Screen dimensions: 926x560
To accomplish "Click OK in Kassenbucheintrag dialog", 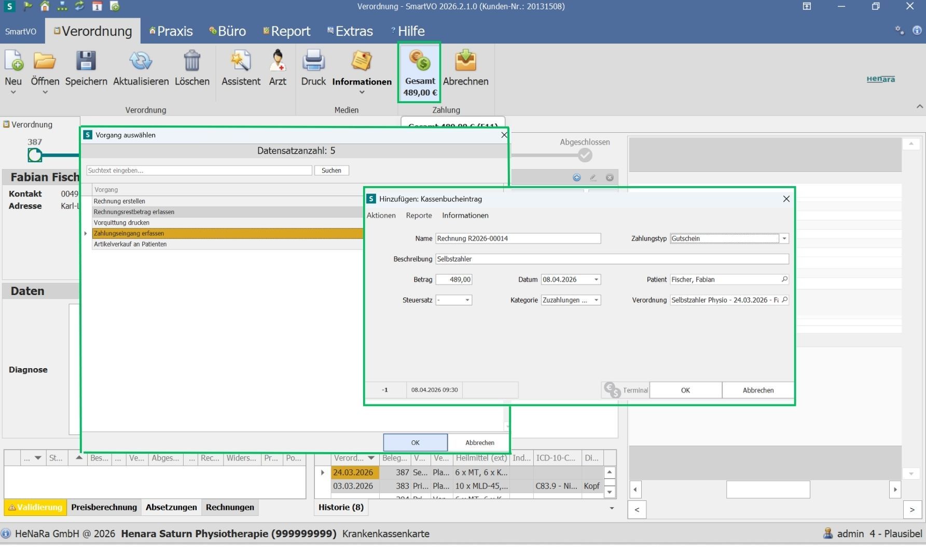I will pos(685,390).
